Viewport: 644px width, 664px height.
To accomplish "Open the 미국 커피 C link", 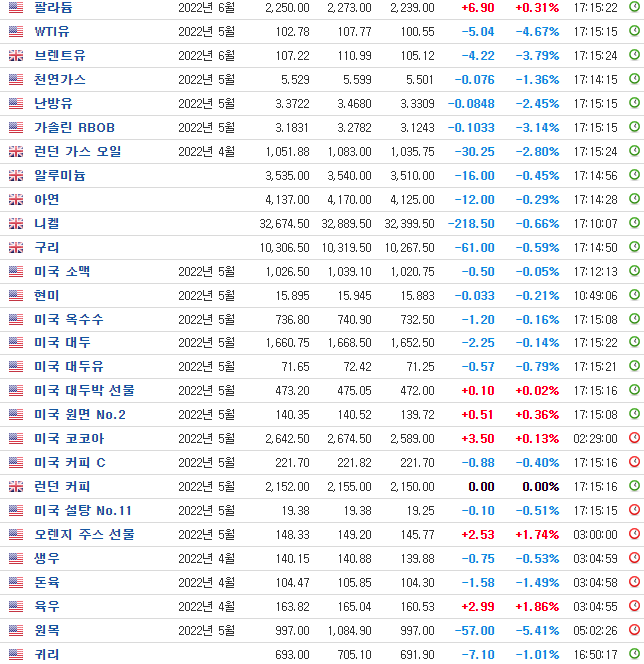I will [x=70, y=462].
